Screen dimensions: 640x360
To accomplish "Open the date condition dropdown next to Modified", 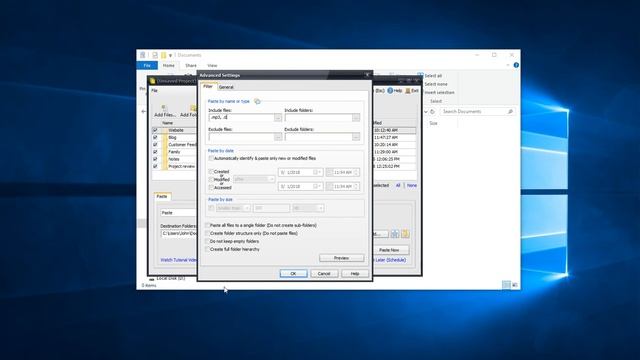I will coord(254,179).
